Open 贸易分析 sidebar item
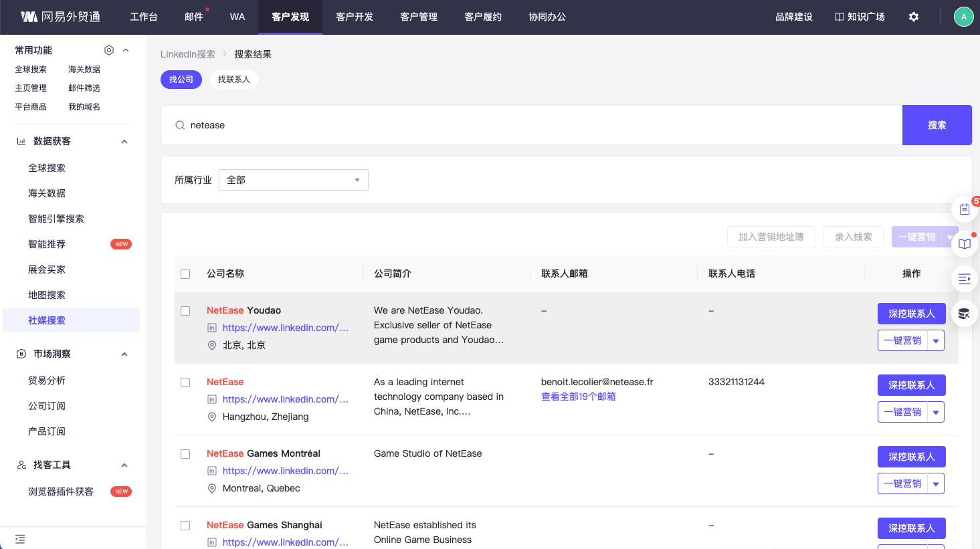This screenshot has width=980, height=549. pos(47,380)
